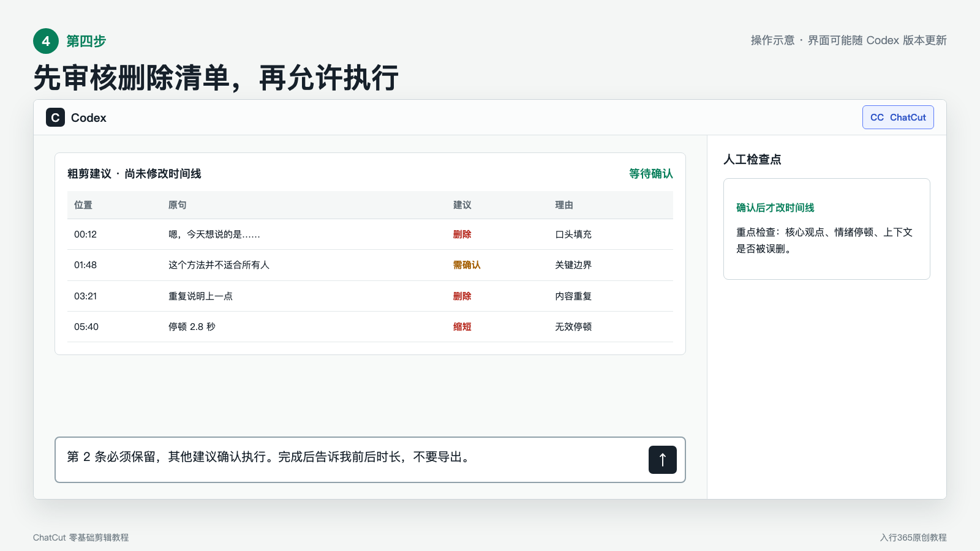Select the 00:12 timestamp cell
The image size is (980, 551).
(x=85, y=234)
